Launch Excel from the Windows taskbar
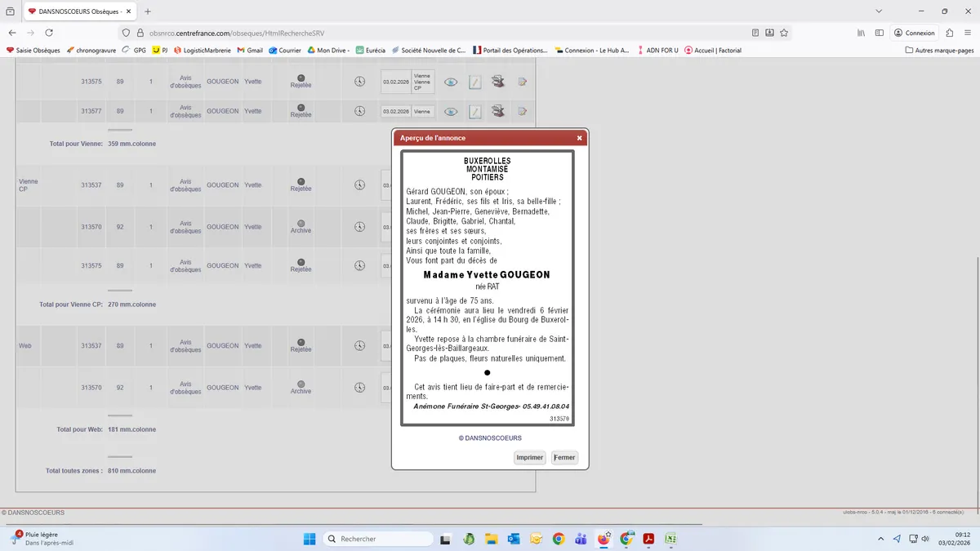The image size is (980, 551). pos(670,539)
